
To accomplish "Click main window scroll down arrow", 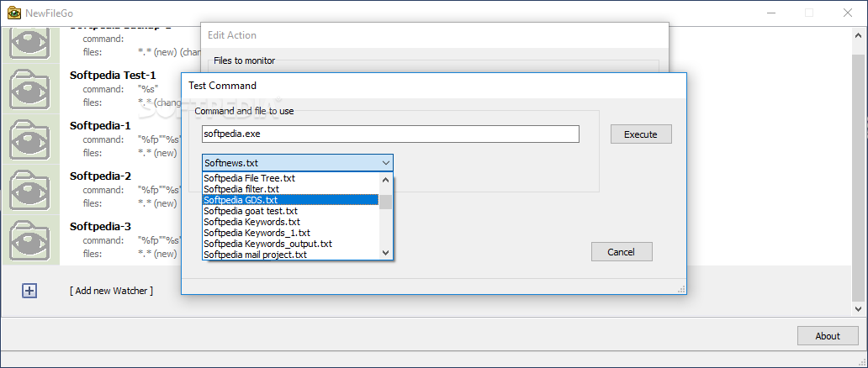I will pyautogui.click(x=859, y=309).
